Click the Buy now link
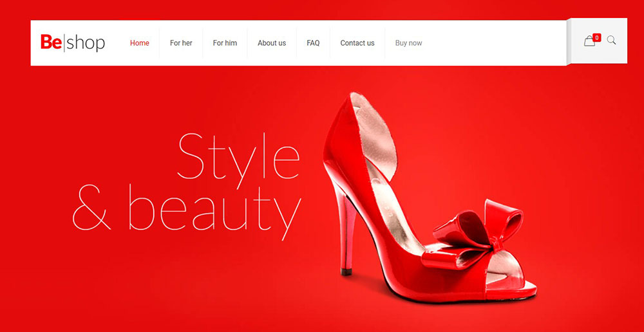The height and width of the screenshot is (332, 644). tap(408, 43)
